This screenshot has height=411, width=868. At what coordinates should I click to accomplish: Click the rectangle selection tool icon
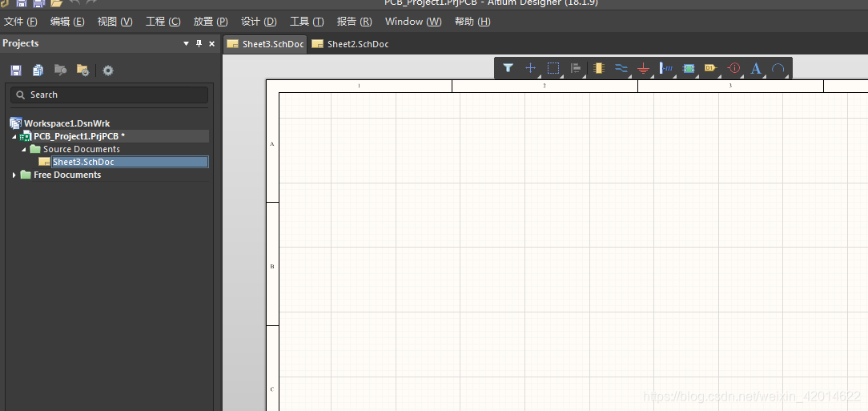pyautogui.click(x=553, y=69)
